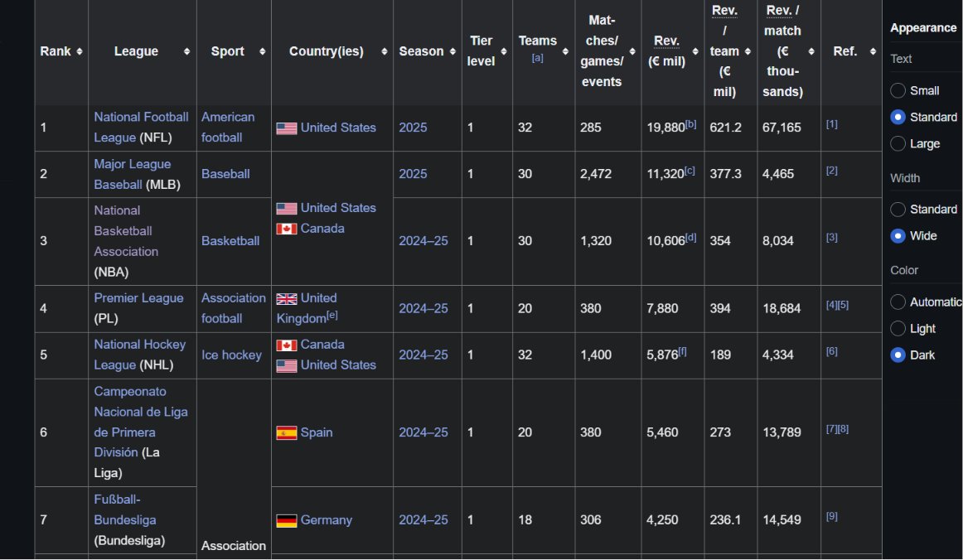Select Standard width option

898,210
